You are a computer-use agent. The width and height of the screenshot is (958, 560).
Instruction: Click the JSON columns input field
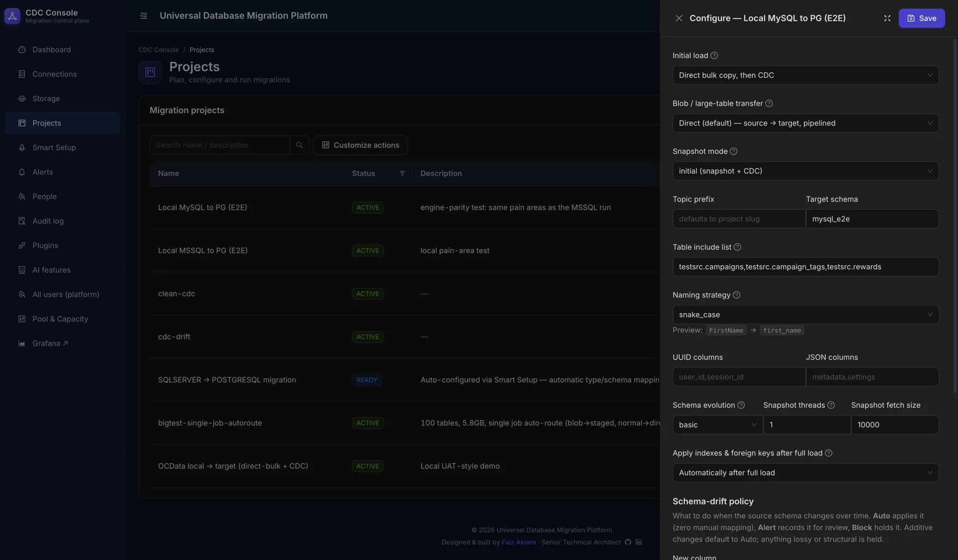pos(872,377)
